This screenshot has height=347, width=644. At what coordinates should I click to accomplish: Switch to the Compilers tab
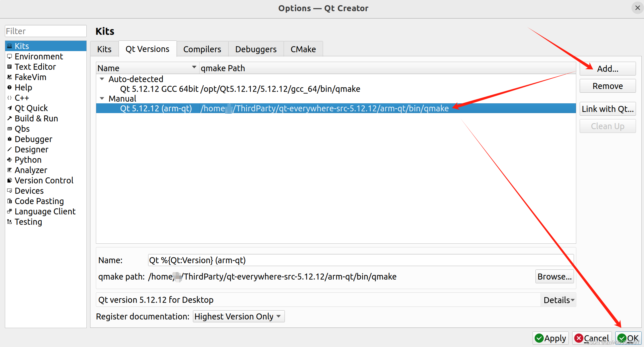pyautogui.click(x=202, y=49)
